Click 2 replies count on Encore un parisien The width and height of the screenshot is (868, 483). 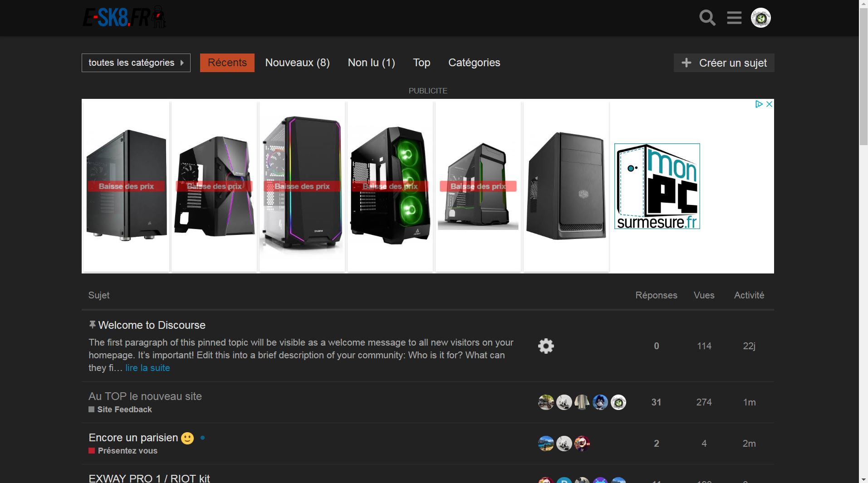(656, 444)
